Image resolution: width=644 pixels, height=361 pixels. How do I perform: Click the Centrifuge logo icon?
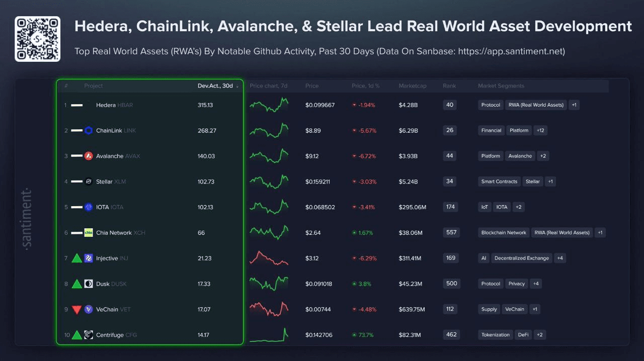click(89, 335)
